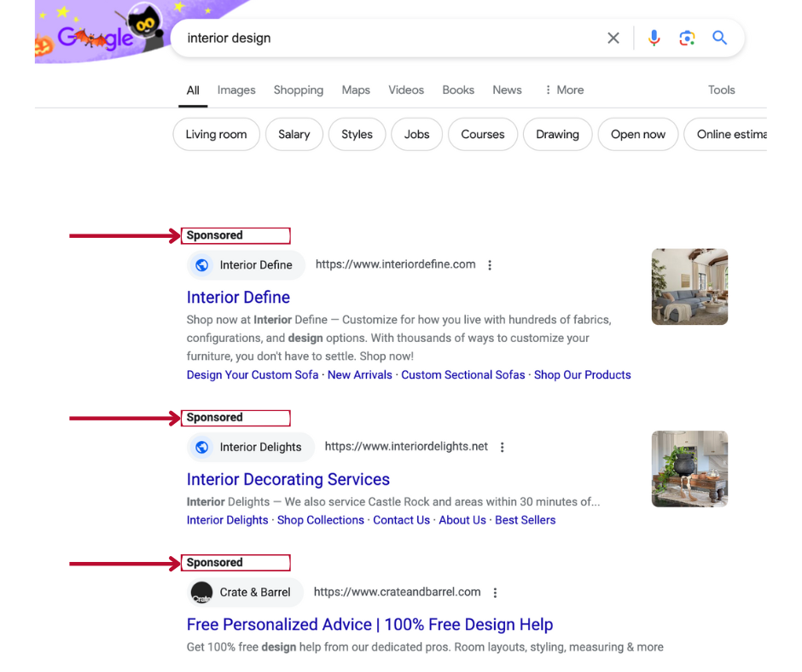
Task: Click inside the interior design search field
Action: click(389, 38)
